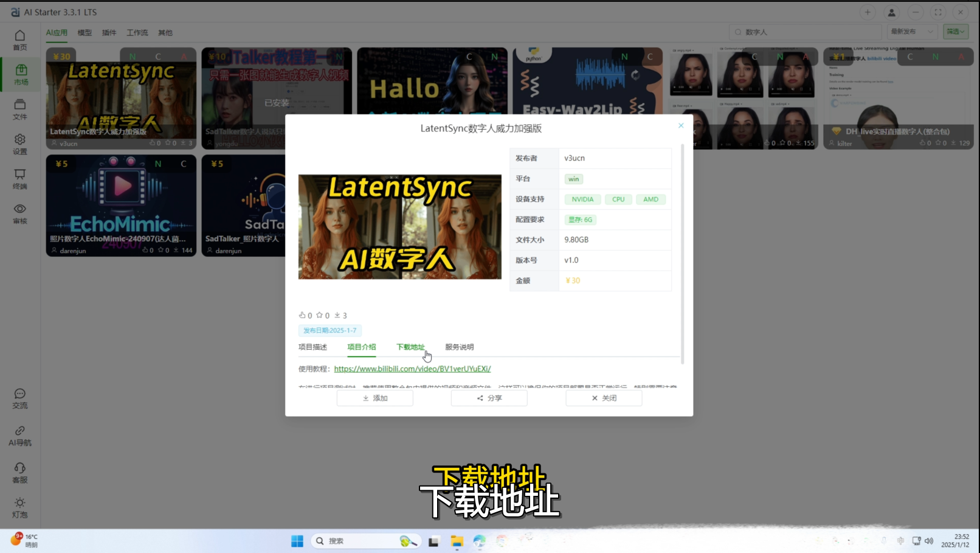
Task: Open the 服务说明 tab in dialog
Action: (460, 347)
